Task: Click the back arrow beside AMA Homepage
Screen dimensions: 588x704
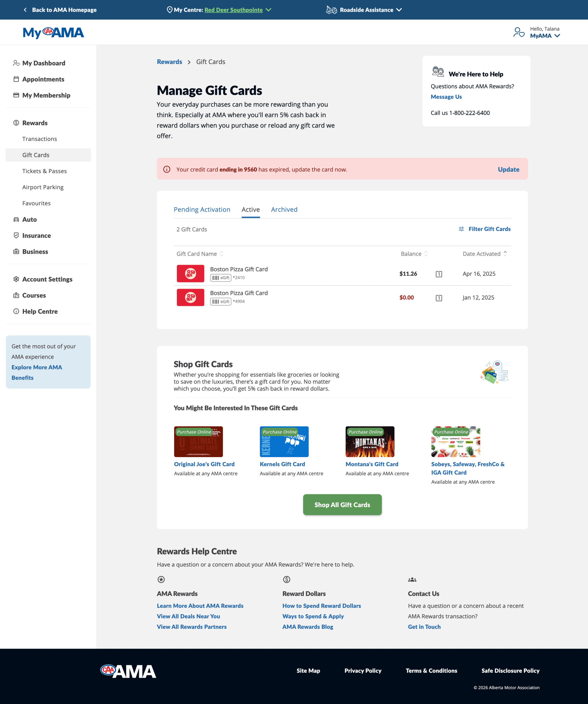Action: (25, 10)
